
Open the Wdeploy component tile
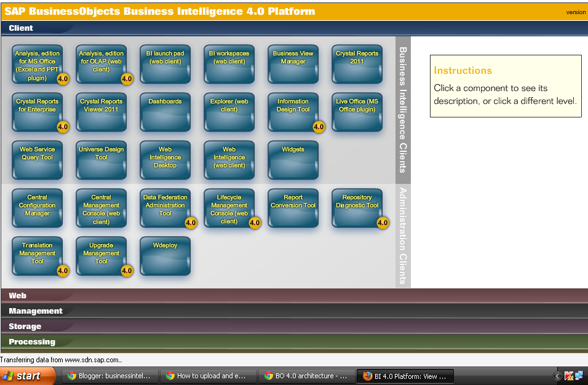[x=165, y=256]
